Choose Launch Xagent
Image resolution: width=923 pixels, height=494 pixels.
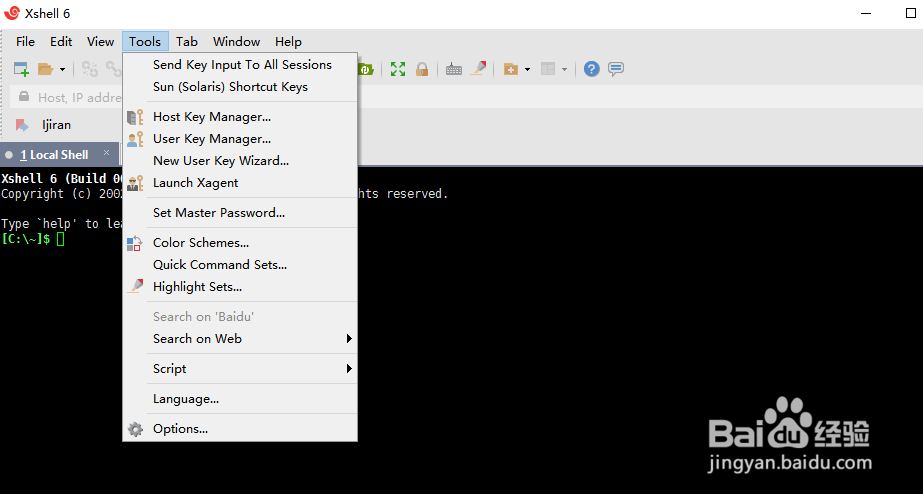(240, 183)
